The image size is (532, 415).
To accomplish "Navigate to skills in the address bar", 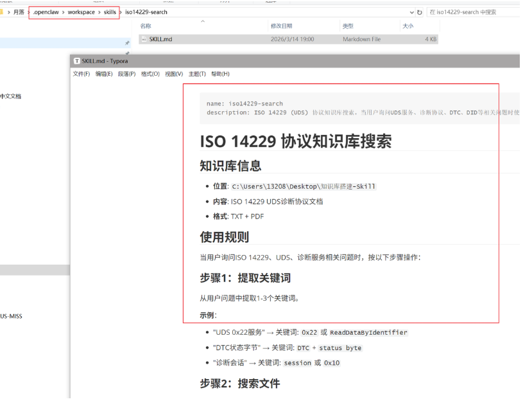I will pos(110,12).
